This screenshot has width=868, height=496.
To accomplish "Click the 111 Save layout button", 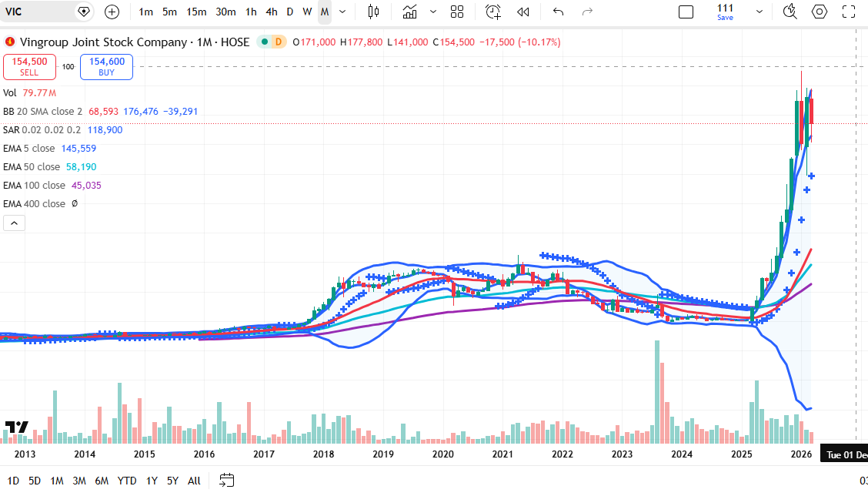I will tap(725, 12).
